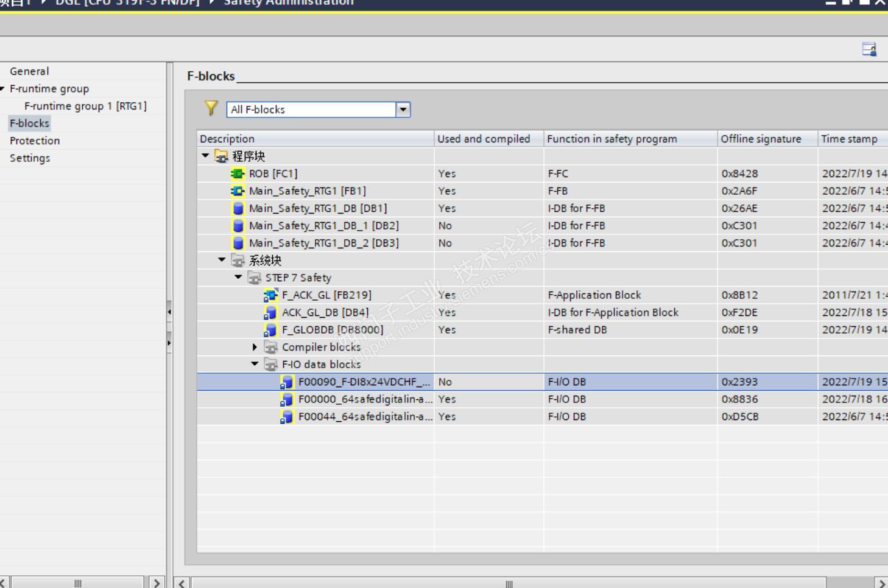The width and height of the screenshot is (888, 588).
Task: Select F-runtime group in navigation
Action: point(49,89)
